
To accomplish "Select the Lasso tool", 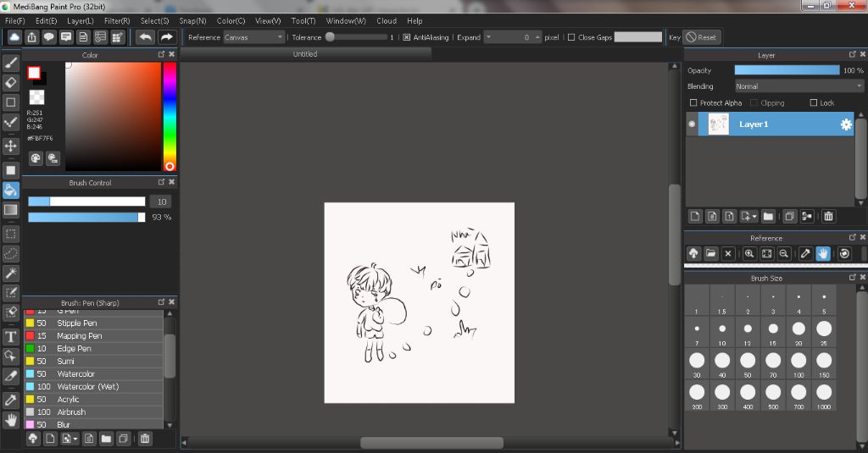I will pyautogui.click(x=10, y=253).
